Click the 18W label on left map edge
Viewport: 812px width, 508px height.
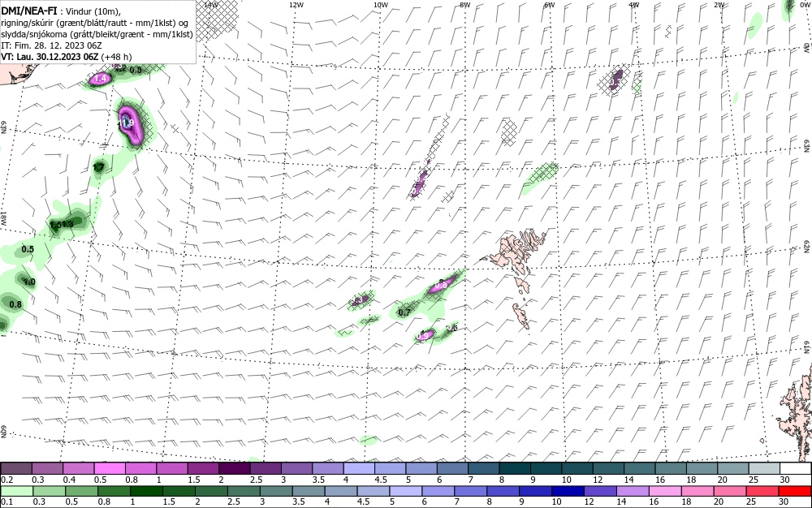click(x=3, y=217)
